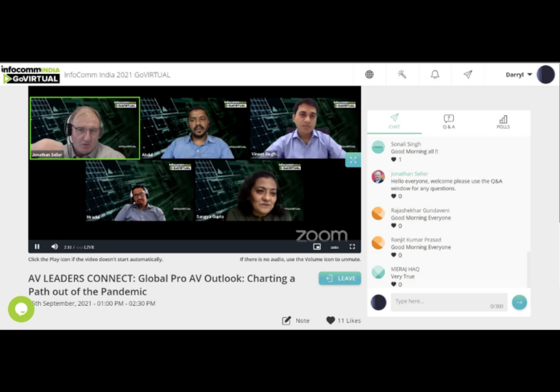Viewport: 560px width, 392px height.
Task: Open the Note editor
Action: point(296,320)
